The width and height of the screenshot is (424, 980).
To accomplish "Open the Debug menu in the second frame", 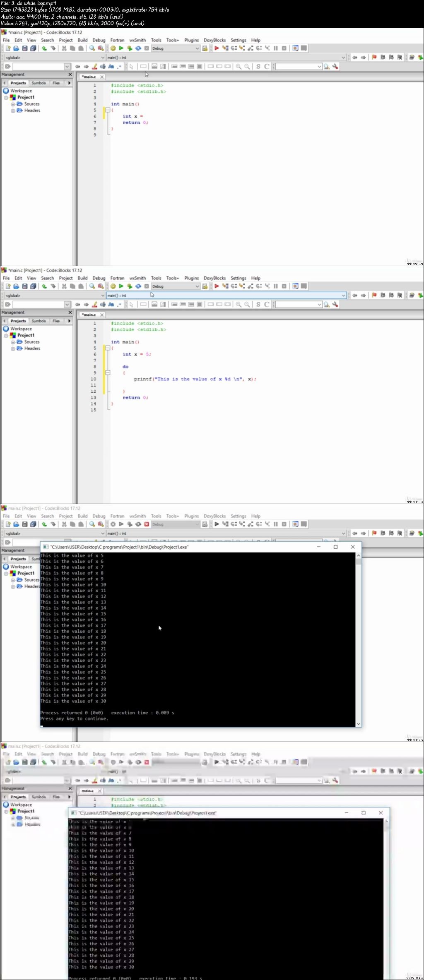I will point(99,278).
